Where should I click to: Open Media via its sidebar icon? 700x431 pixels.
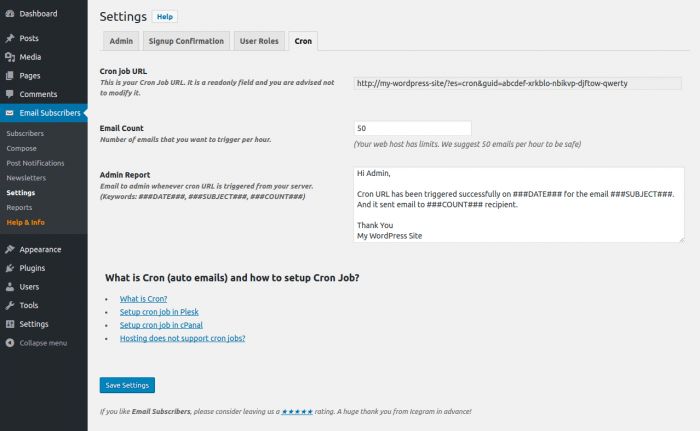(x=10, y=57)
